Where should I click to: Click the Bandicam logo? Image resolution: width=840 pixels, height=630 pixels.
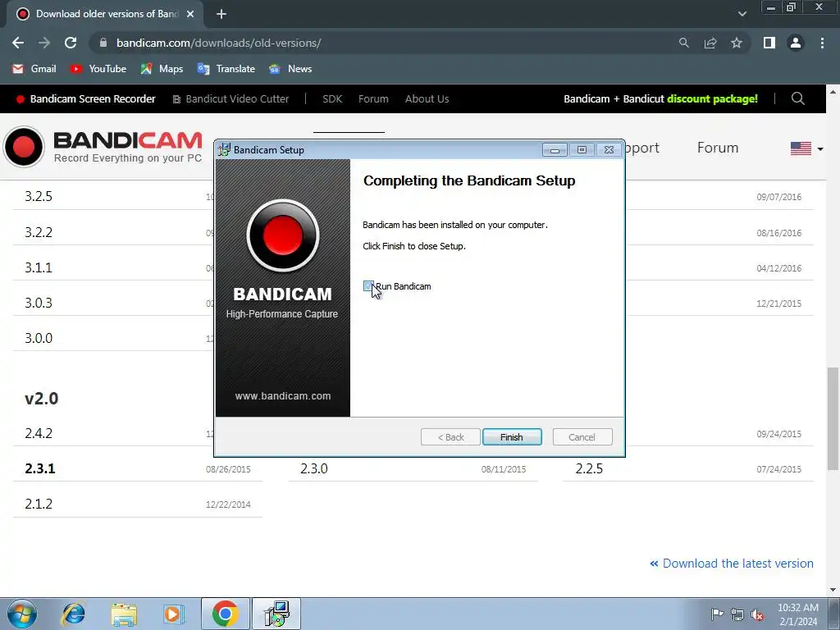tap(103, 146)
